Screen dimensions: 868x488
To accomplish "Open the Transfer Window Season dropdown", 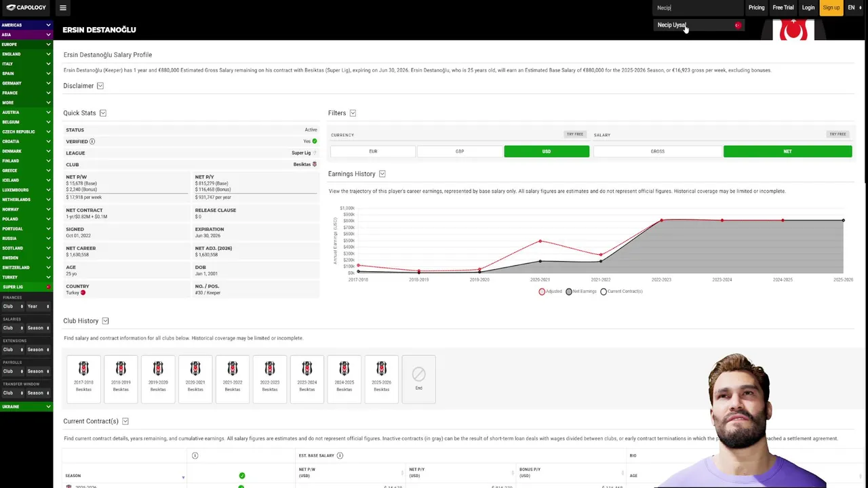I will tap(39, 393).
